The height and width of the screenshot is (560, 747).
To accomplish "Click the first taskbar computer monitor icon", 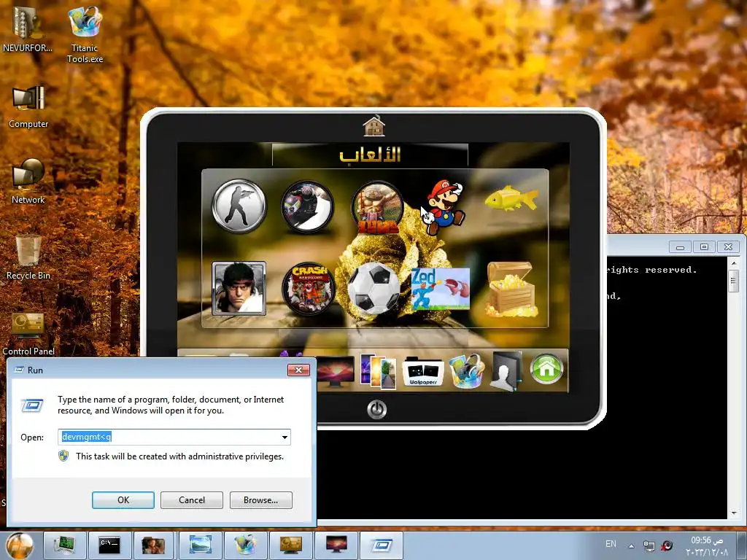I will click(64, 545).
